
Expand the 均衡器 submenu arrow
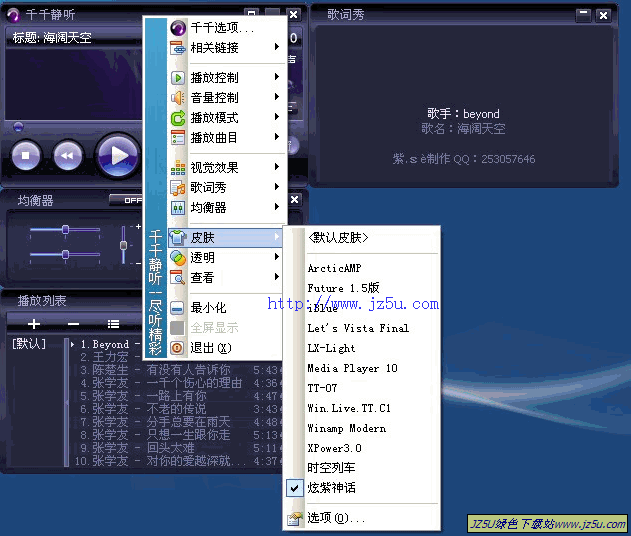pos(276,207)
